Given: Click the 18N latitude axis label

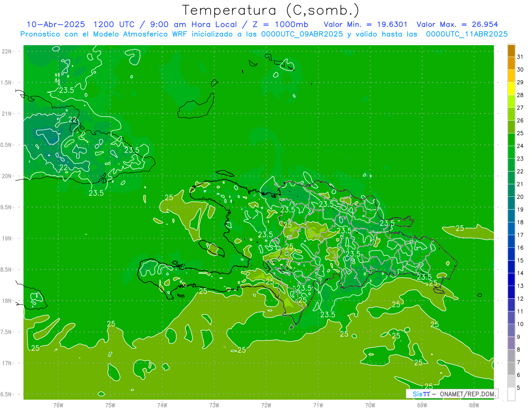Looking at the screenshot, I should pyautogui.click(x=8, y=301).
